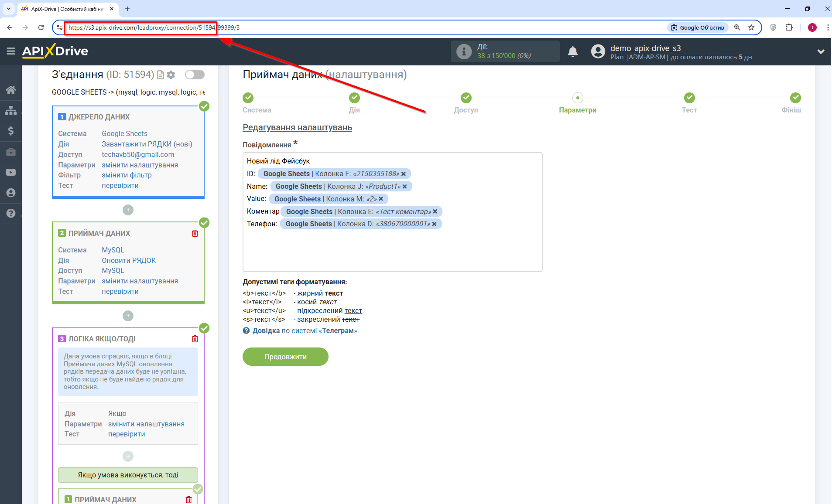
Task: Click the Google Sheets source system link
Action: click(x=124, y=133)
